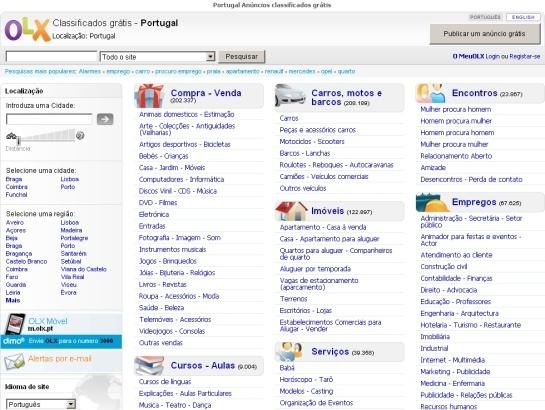Select the region Aveiro
The height and width of the screenshot is (410, 545).
pos(15,222)
